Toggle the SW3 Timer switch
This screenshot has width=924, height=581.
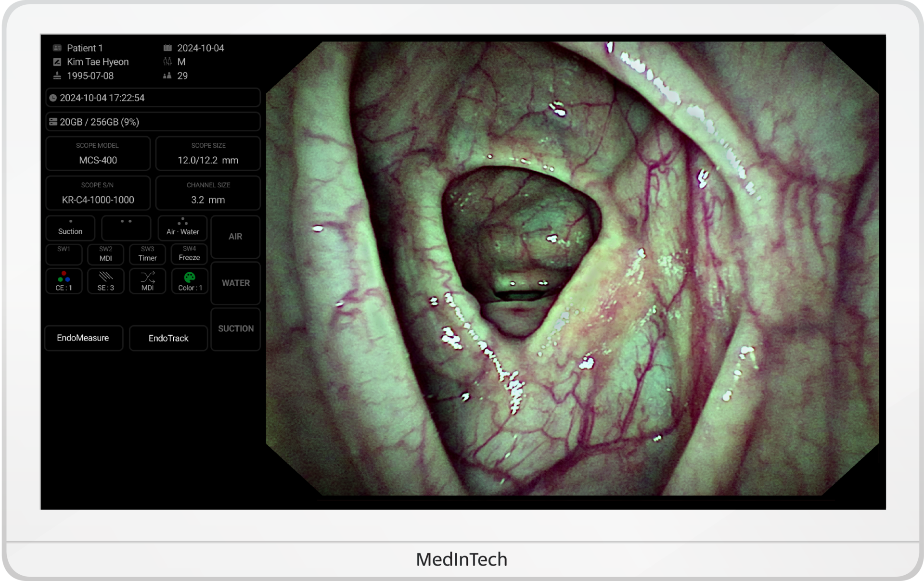pos(147,254)
